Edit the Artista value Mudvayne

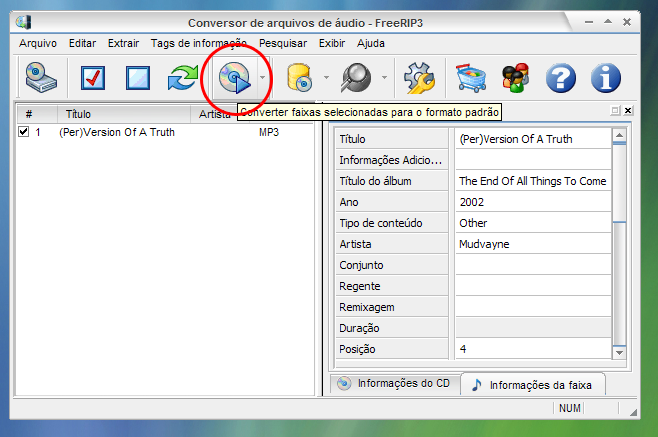pyautogui.click(x=533, y=244)
